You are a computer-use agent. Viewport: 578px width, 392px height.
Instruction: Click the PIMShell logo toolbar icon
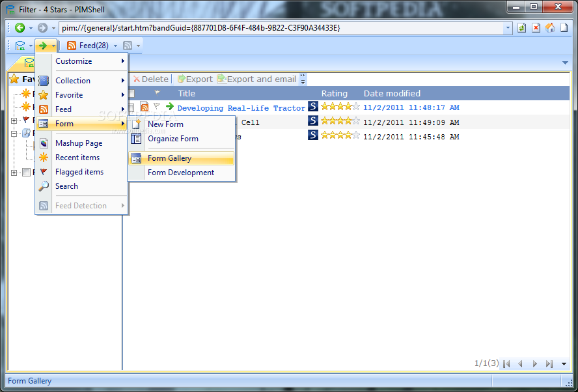pos(20,46)
